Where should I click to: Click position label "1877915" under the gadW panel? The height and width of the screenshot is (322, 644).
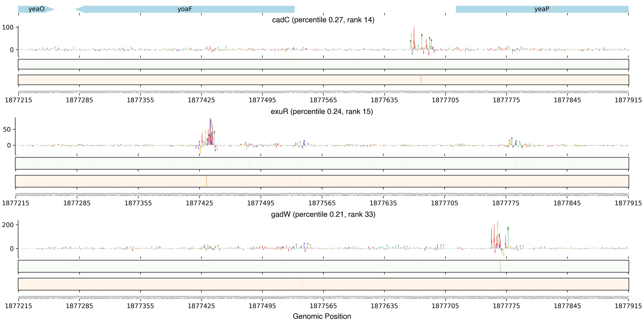628,306
